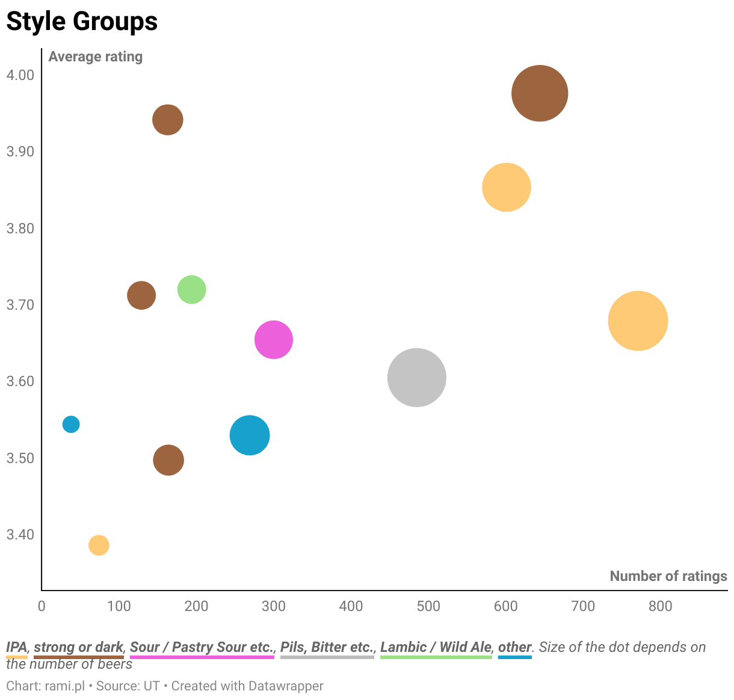Viewport: 734px width, 700px height.
Task: Select the small orange bubble below 3.40
Action: point(99,545)
